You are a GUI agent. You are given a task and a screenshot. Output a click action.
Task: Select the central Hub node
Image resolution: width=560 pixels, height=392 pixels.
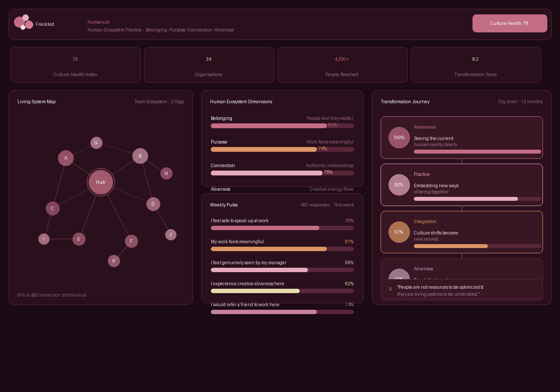click(x=101, y=182)
